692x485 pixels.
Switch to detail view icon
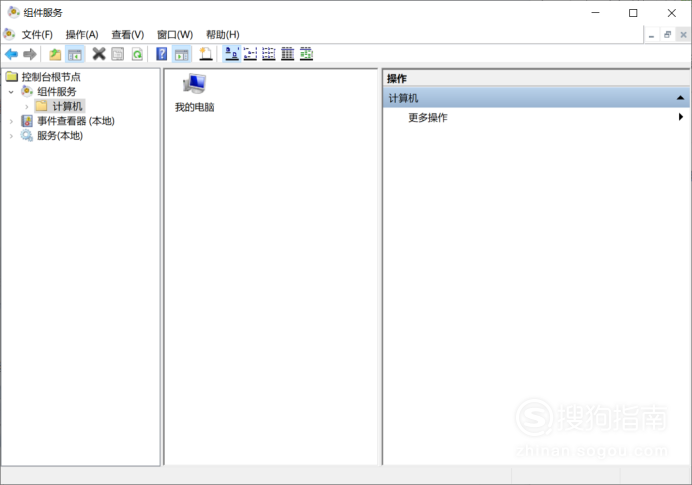(287, 54)
